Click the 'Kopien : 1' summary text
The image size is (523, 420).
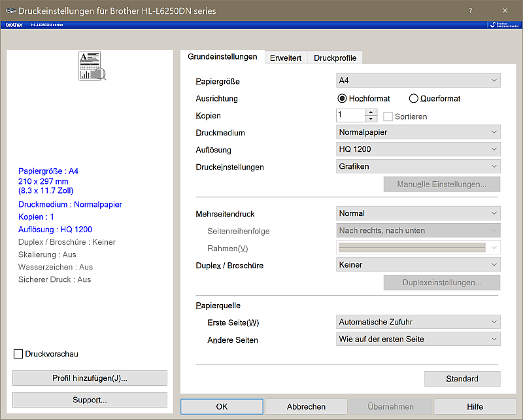pos(36,217)
